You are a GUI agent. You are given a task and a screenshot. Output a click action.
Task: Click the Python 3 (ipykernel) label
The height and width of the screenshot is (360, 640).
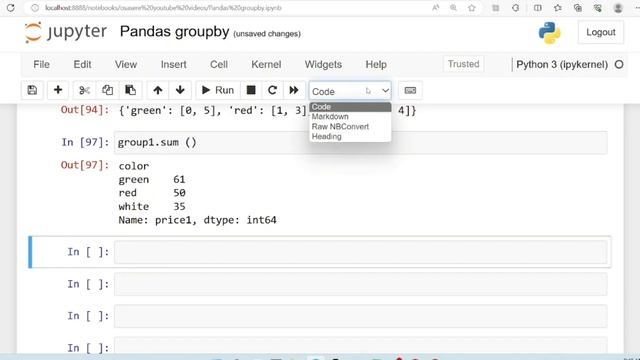[562, 64]
